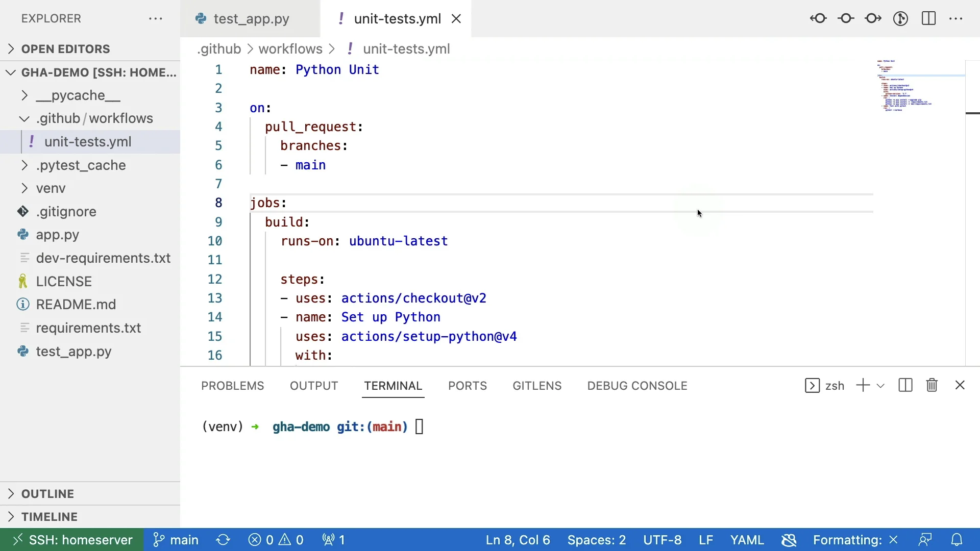Screen dimensions: 980x551
Task: Expand the __pycache__ folder
Action: coord(78,95)
